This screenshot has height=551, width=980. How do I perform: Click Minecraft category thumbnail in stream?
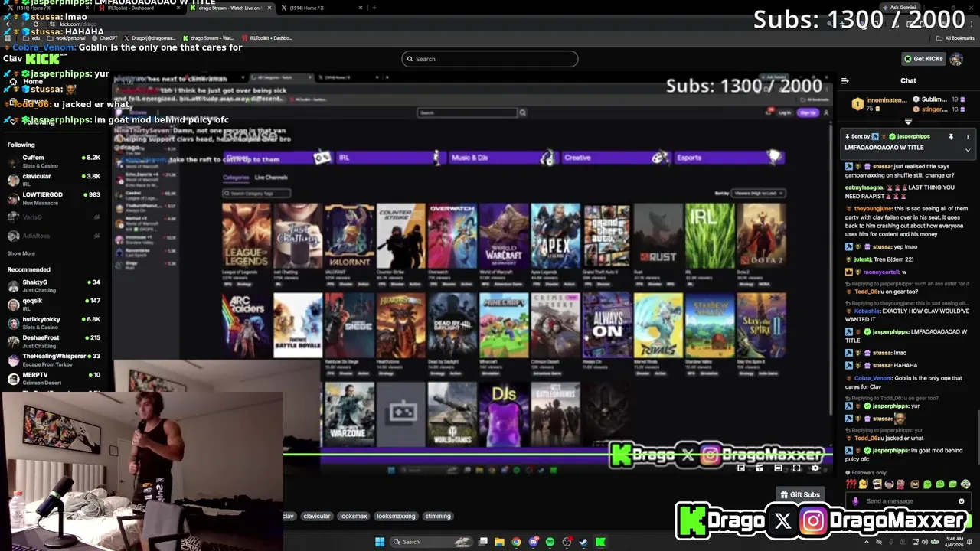point(504,325)
